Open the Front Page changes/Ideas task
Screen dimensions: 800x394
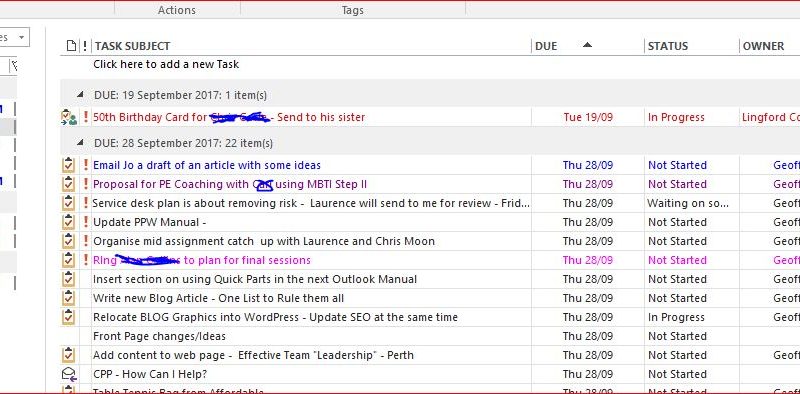(x=159, y=336)
